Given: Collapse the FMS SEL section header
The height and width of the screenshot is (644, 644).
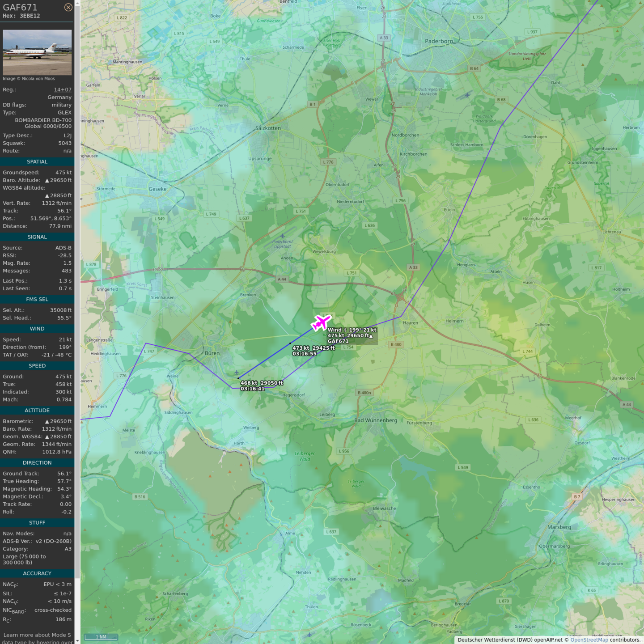Looking at the screenshot, I should (37, 300).
